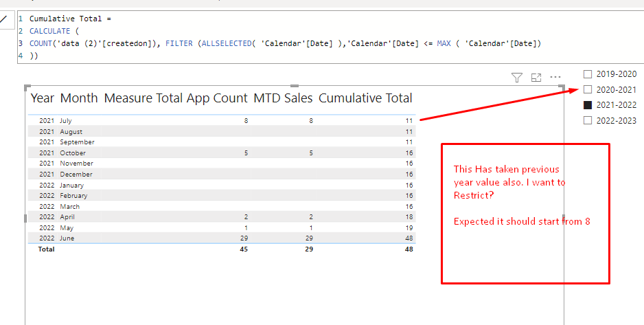
Task: Click the COUNT function in formula
Action: pyautogui.click(x=41, y=43)
